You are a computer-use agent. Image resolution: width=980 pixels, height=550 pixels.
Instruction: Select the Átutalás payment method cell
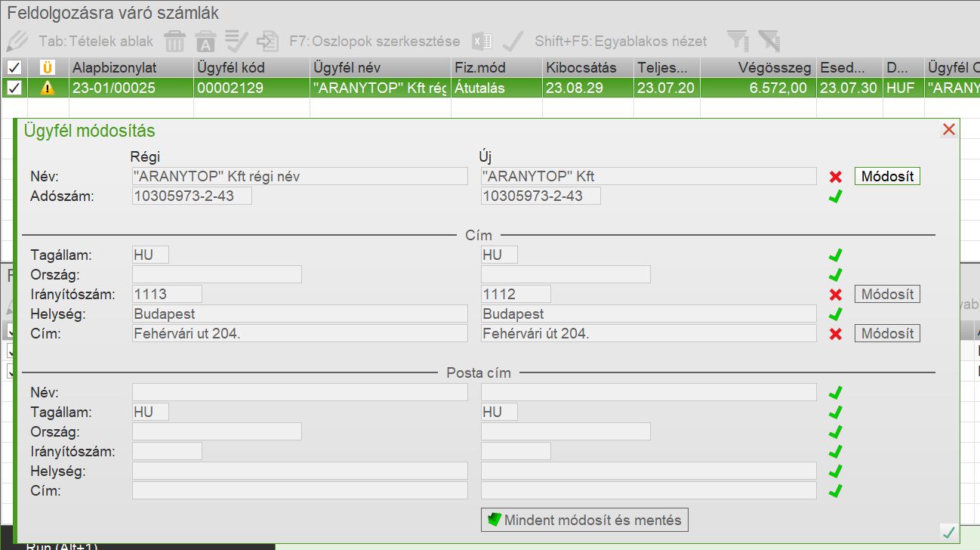(497, 88)
